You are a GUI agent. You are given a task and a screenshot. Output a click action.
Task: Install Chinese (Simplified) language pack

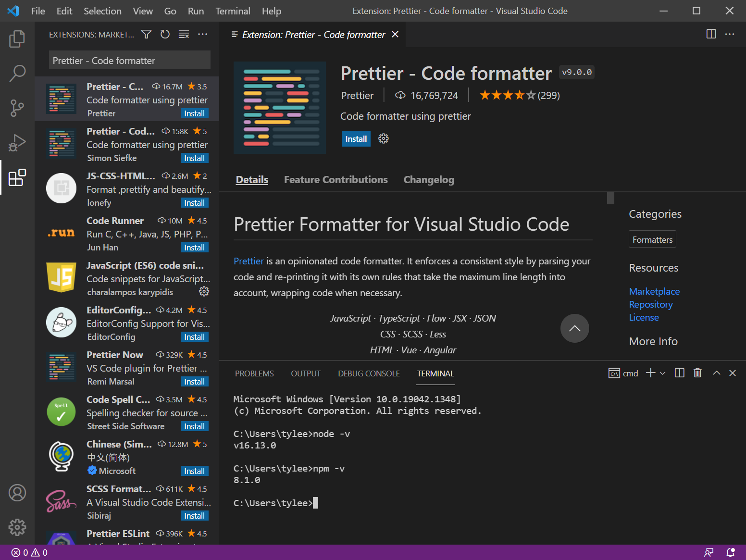point(195,471)
